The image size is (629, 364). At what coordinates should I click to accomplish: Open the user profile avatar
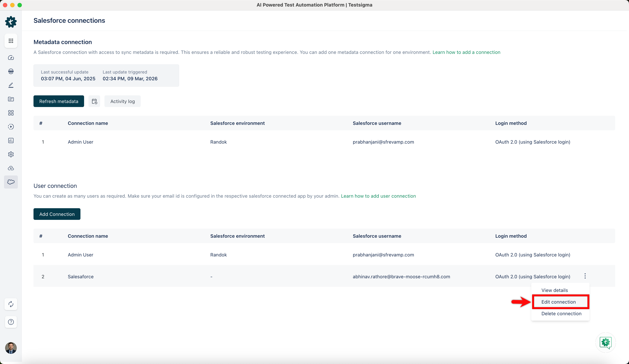[x=11, y=348]
